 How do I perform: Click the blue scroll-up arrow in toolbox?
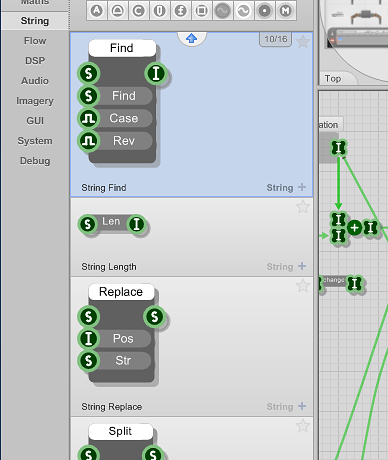tap(191, 39)
